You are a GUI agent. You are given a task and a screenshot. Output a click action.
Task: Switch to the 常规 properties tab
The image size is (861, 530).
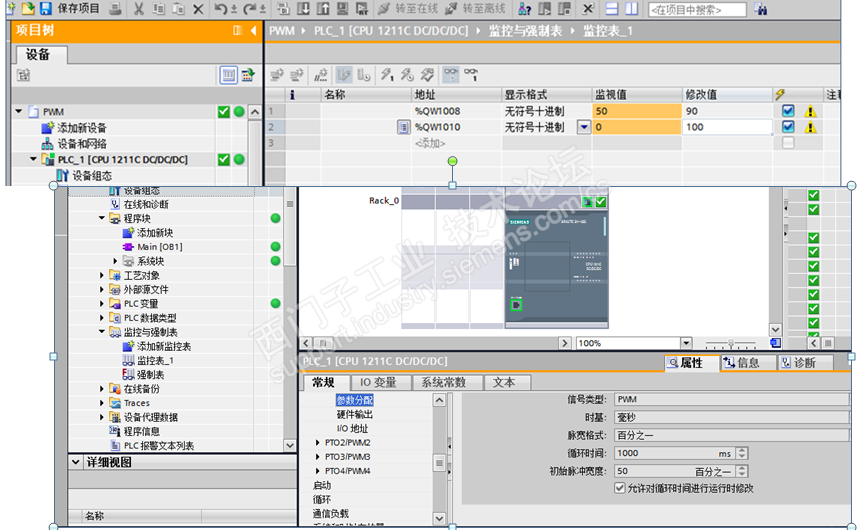[324, 382]
